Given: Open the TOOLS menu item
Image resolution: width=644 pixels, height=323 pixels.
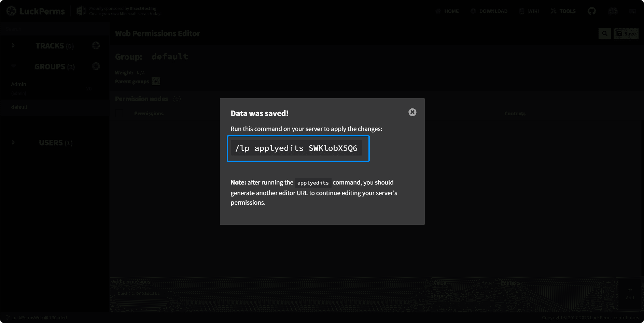Looking at the screenshot, I should tap(563, 11).
